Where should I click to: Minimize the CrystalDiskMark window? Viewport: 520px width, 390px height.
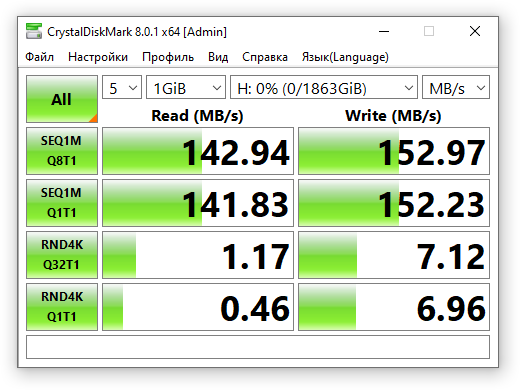coord(384,32)
